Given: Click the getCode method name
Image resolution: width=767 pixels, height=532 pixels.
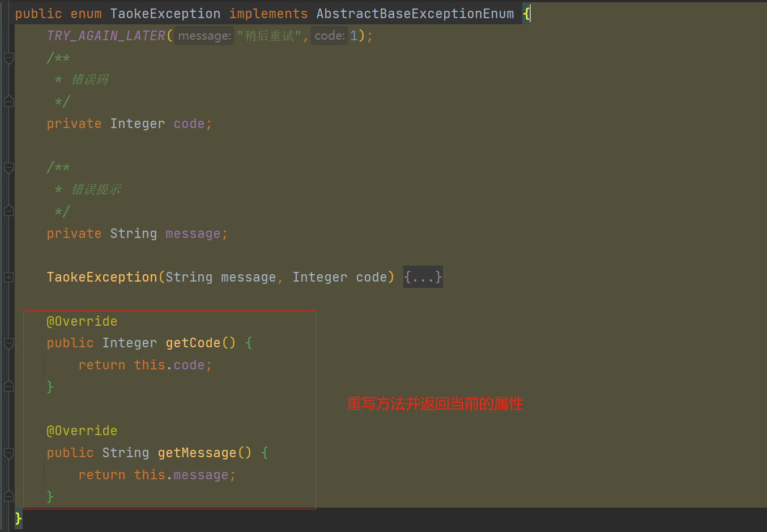Looking at the screenshot, I should click(193, 343).
